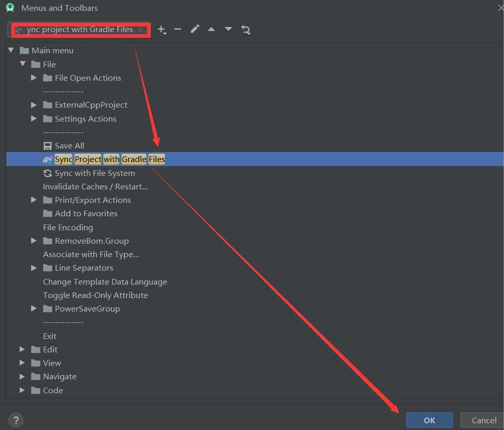Click inside the action search field
Viewport: 504px width, 430px height.
pos(79,29)
